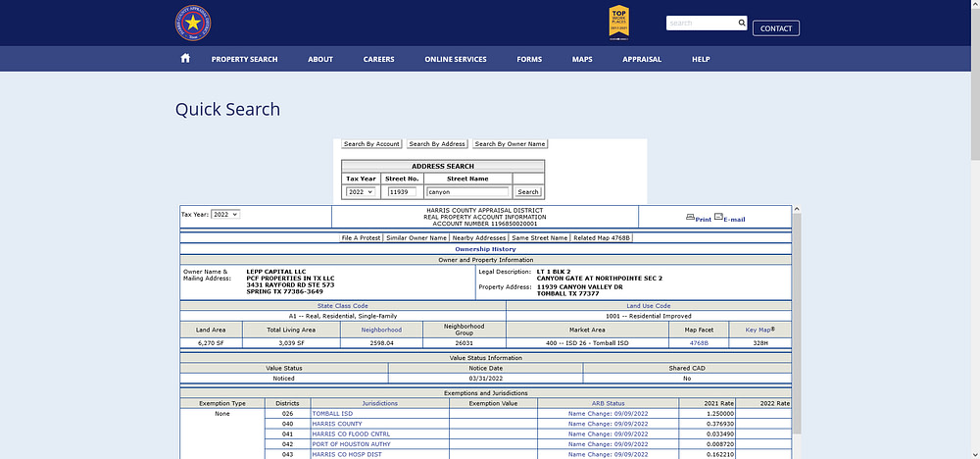Open the Maps menu
Viewport: 980px width, 459px height.
[582, 60]
